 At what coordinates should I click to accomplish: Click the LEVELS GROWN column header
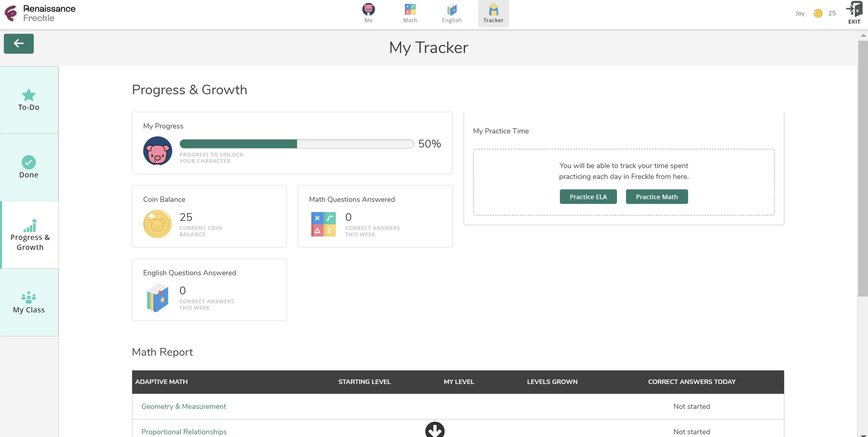click(x=552, y=382)
